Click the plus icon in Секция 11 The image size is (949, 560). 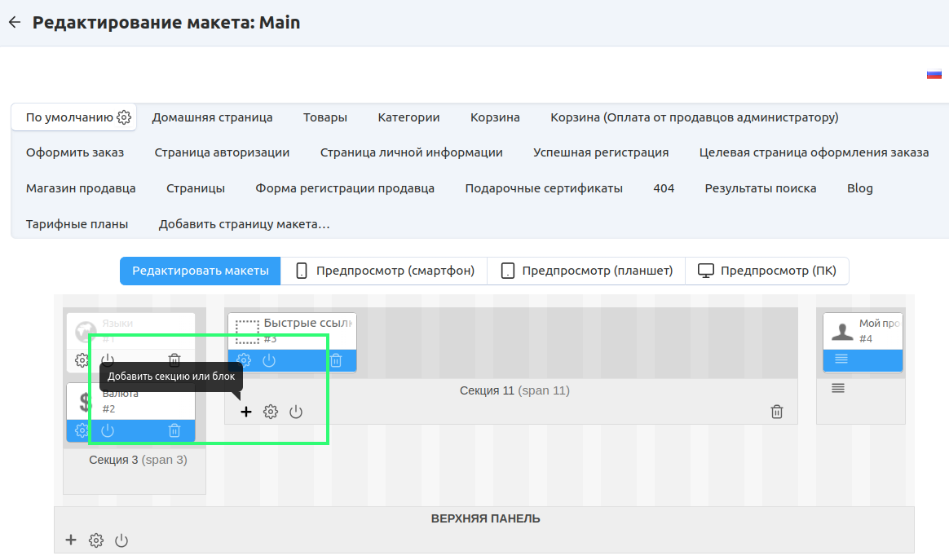coord(246,412)
